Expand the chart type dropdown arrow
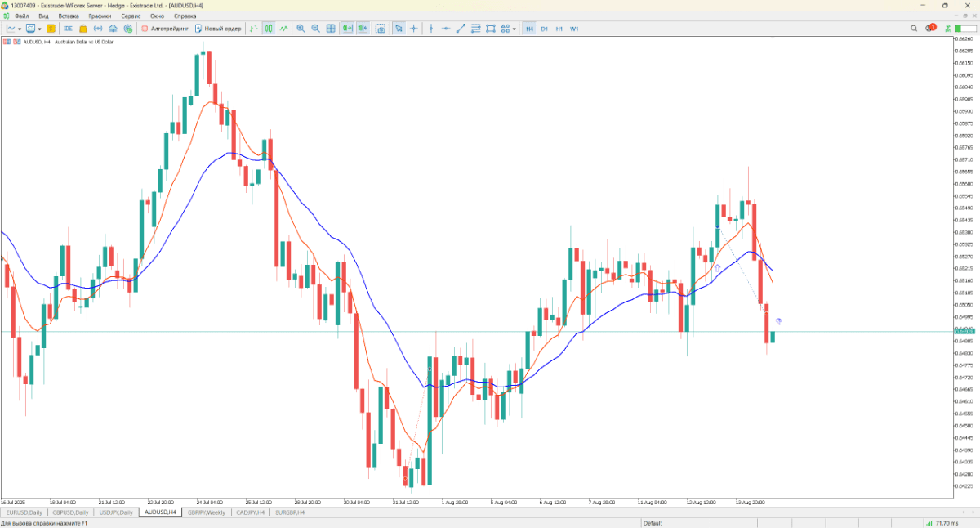Screen dimensions: 980x528 [19, 29]
